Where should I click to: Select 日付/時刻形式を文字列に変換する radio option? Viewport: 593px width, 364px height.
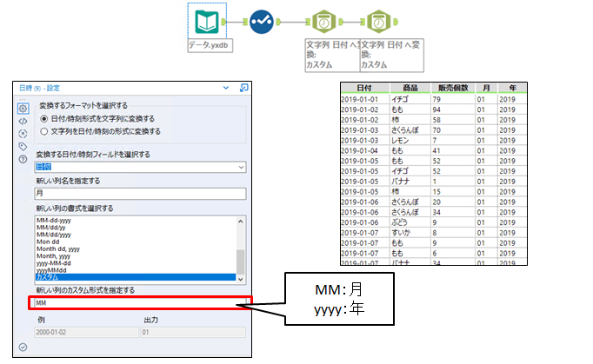pos(44,118)
